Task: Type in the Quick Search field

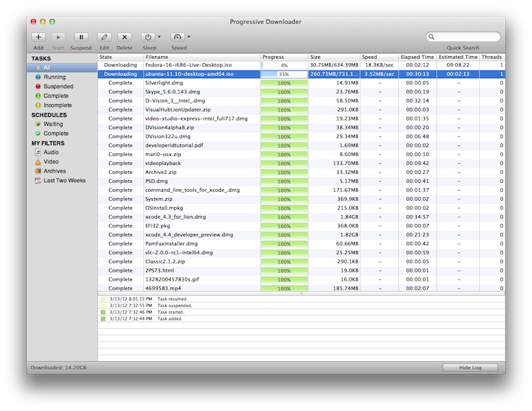Action: [468, 37]
